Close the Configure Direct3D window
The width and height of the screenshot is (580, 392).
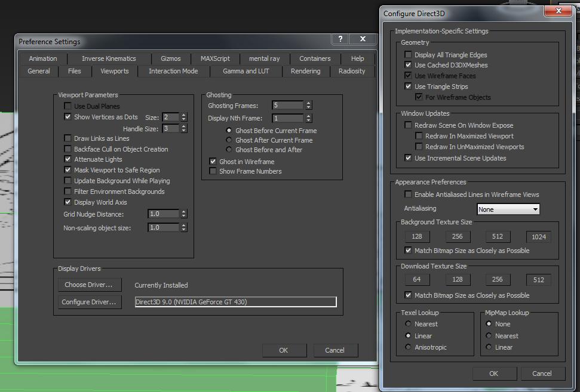558,11
